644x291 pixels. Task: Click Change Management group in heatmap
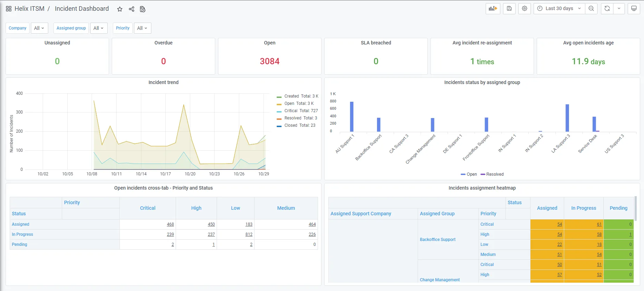[x=440, y=280]
